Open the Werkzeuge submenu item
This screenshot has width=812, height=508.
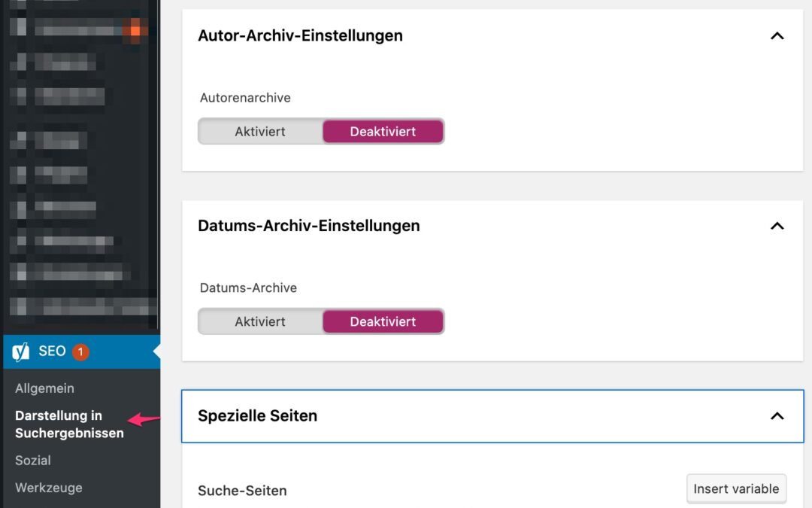click(x=48, y=487)
